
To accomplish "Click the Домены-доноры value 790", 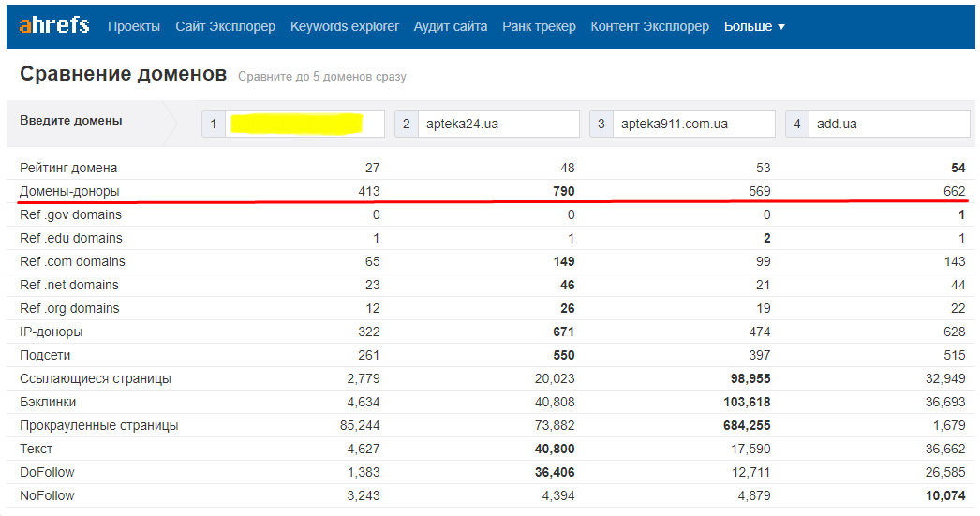I will (564, 191).
